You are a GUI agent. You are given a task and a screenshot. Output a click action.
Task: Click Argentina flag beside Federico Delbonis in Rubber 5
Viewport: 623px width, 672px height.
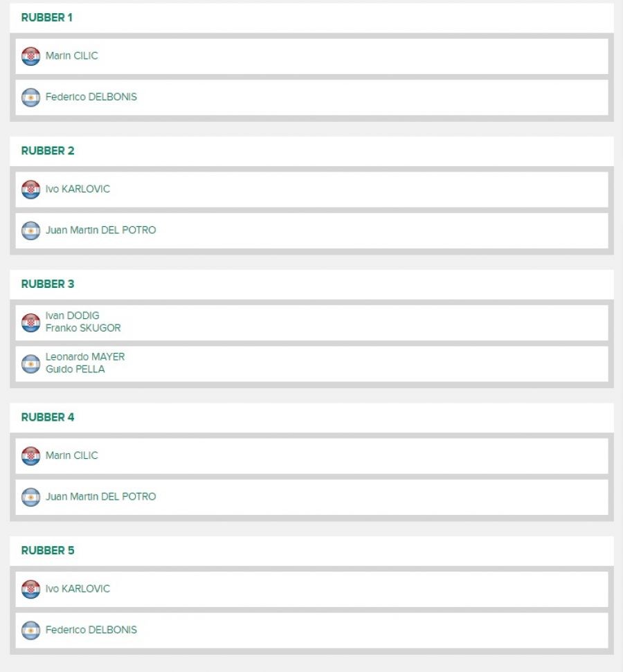[30, 630]
